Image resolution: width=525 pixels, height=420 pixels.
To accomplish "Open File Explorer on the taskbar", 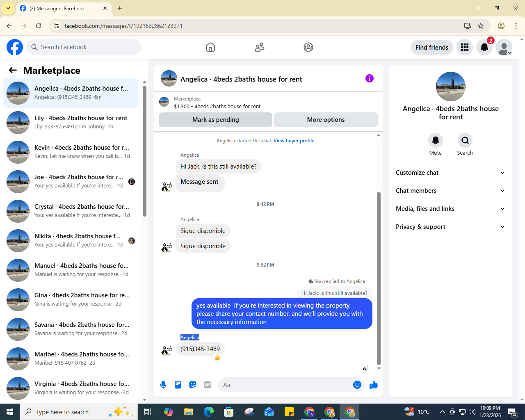I will click(x=188, y=412).
